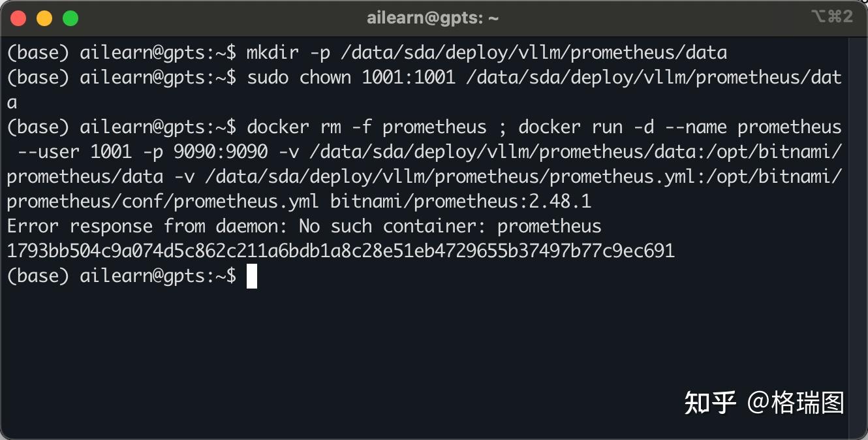Image resolution: width=868 pixels, height=440 pixels.
Task: Maximize the terminal using green button
Action: click(70, 19)
